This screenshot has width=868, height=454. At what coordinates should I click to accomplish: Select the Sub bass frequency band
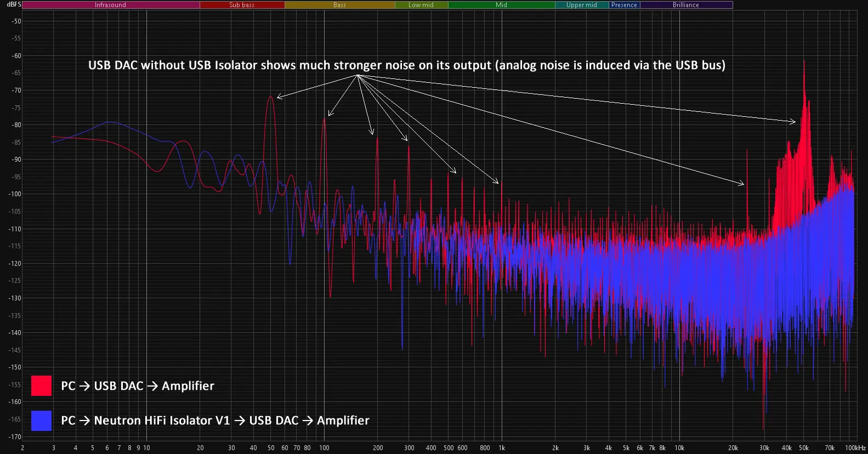(242, 5)
